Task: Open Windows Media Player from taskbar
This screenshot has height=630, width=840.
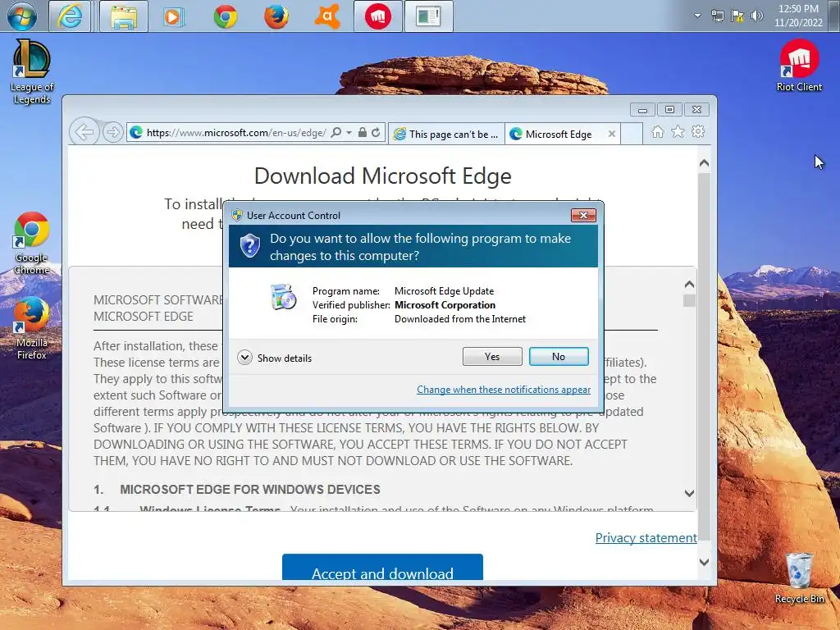Action: (172, 16)
